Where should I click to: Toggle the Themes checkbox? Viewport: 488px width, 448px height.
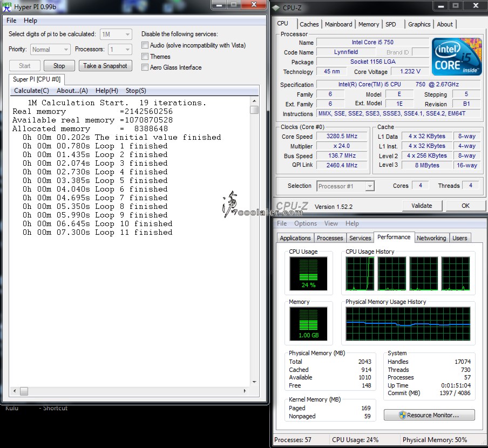pos(145,56)
